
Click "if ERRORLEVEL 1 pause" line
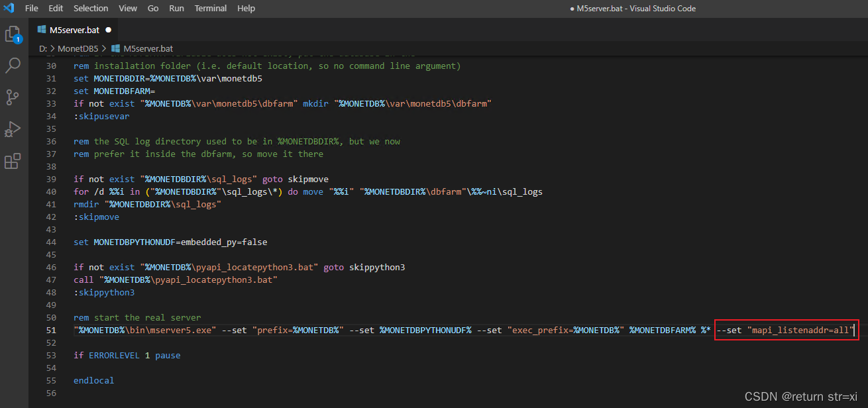[127, 355]
